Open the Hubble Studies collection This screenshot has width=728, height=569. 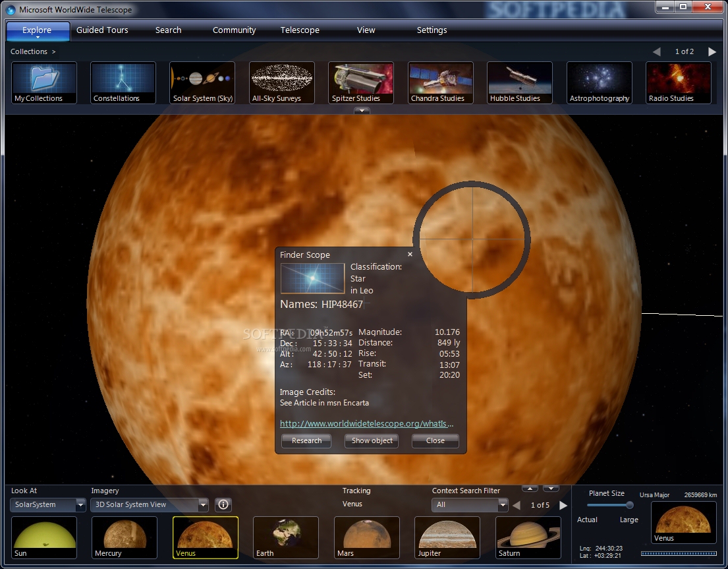click(x=520, y=82)
